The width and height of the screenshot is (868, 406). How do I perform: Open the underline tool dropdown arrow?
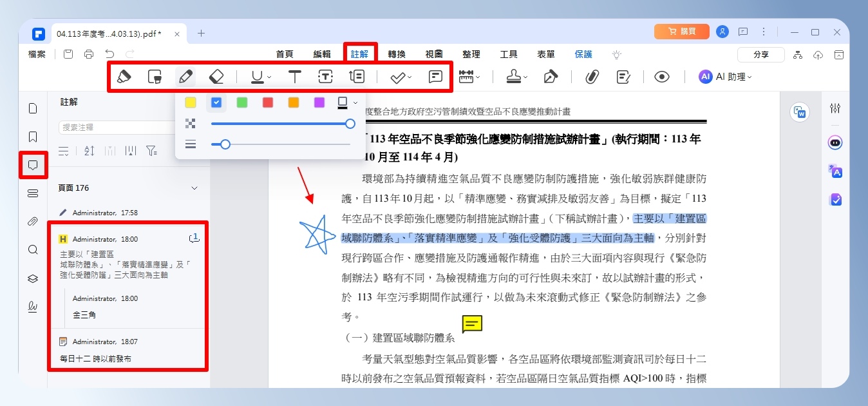269,78
